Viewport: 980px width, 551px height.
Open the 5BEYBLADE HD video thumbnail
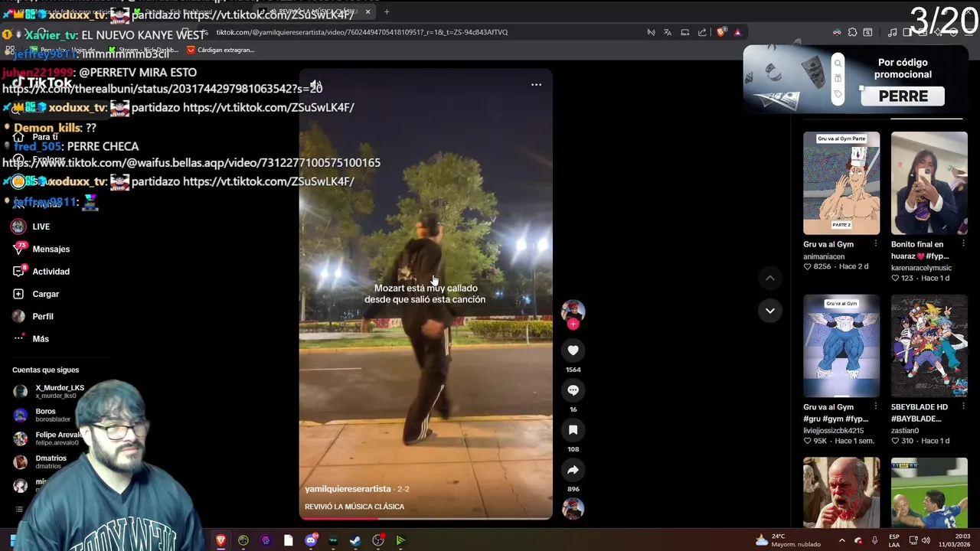pyautogui.click(x=929, y=346)
